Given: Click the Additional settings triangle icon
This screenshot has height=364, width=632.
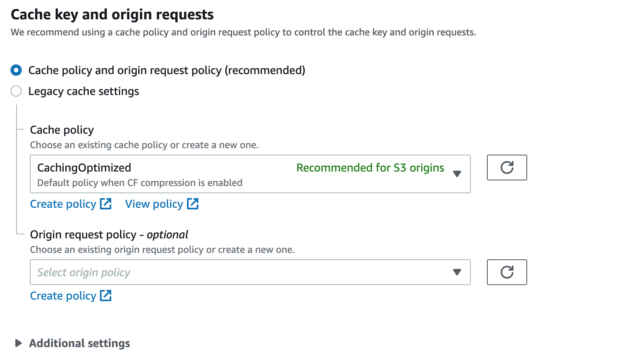Looking at the screenshot, I should point(18,343).
